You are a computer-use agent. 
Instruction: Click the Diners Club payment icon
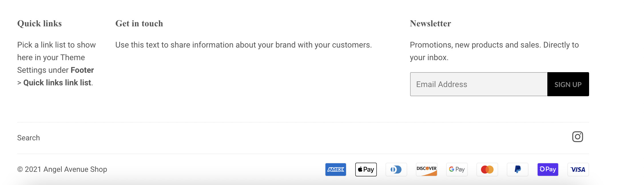pyautogui.click(x=396, y=170)
